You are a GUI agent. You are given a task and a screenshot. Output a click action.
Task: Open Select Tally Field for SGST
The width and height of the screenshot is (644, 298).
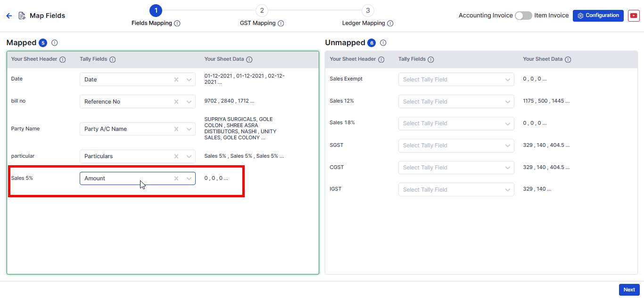click(456, 145)
